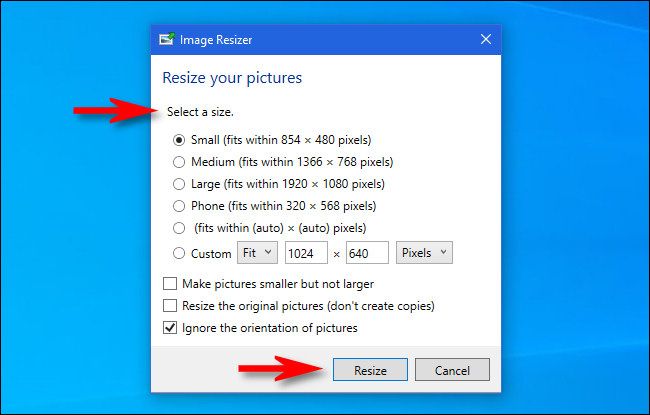This screenshot has height=415, width=650.
Task: Enable Make pictures smaller but not larger
Action: (x=169, y=284)
